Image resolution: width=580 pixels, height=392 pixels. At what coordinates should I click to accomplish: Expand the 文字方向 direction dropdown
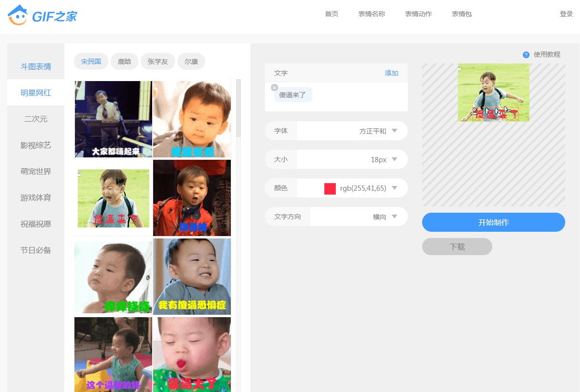(x=394, y=217)
